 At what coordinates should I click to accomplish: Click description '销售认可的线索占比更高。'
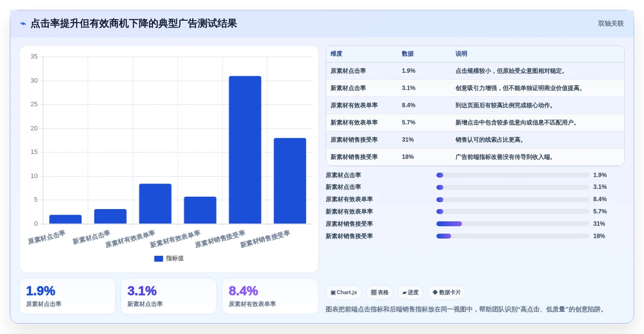pyautogui.click(x=491, y=140)
